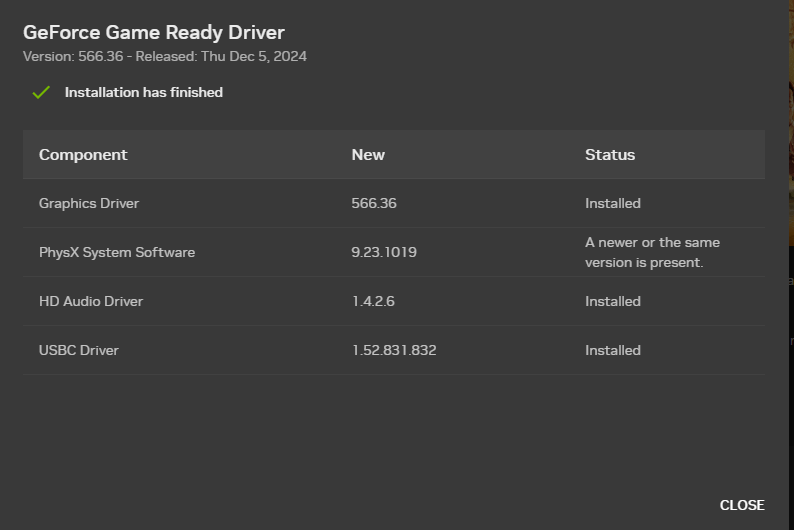Viewport: 794px width, 530px height.
Task: Click the New column header
Action: tap(368, 154)
